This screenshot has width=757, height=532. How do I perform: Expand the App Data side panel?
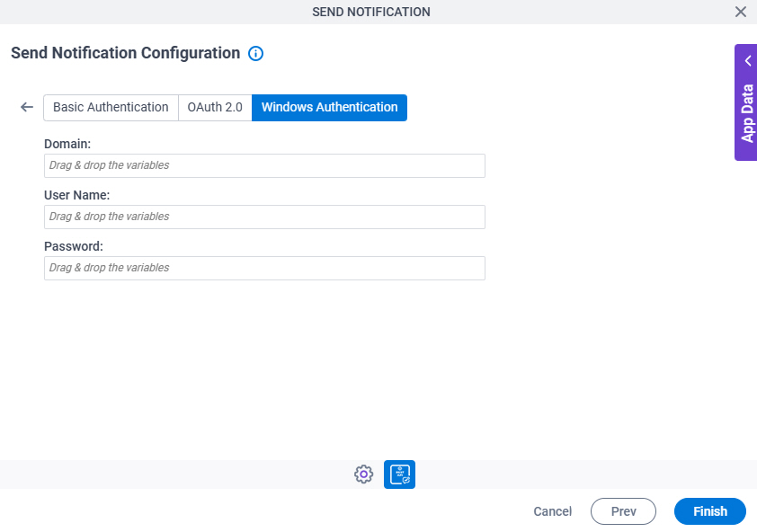click(x=746, y=102)
